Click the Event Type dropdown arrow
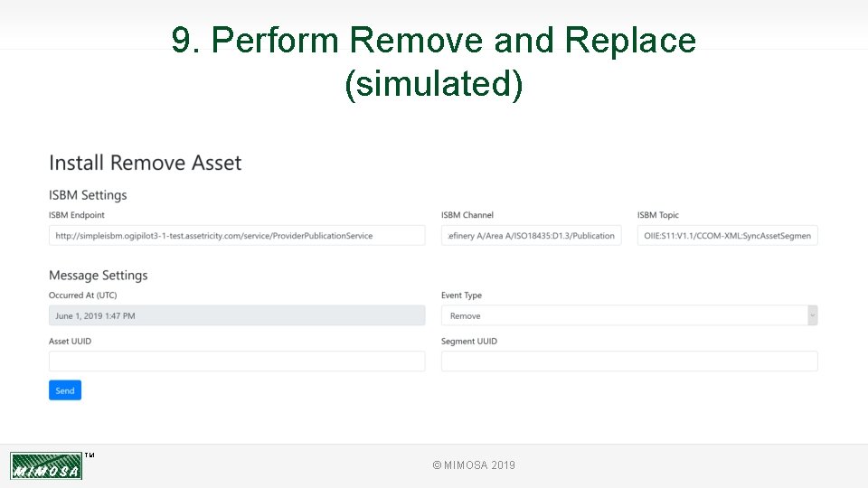 coord(812,315)
